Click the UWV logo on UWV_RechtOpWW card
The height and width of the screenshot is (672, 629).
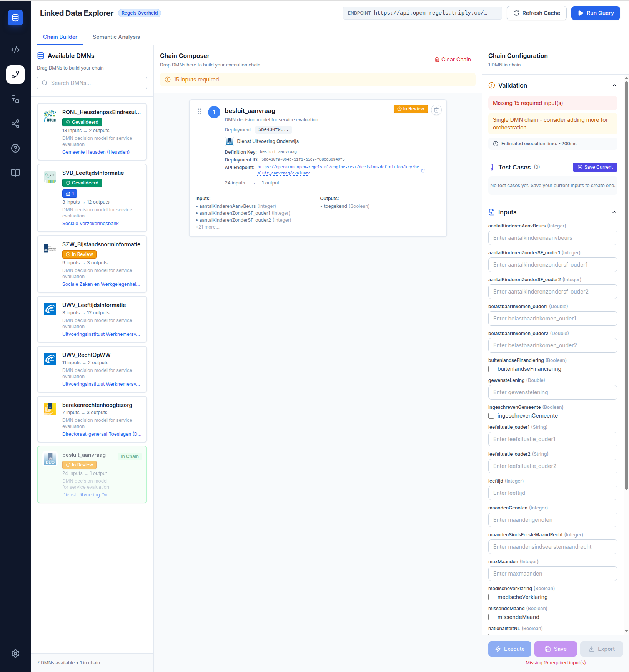(50, 359)
